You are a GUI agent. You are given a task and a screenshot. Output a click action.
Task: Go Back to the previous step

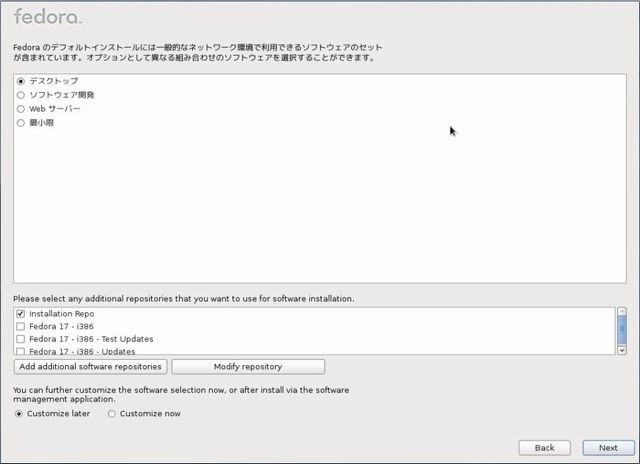(x=544, y=448)
